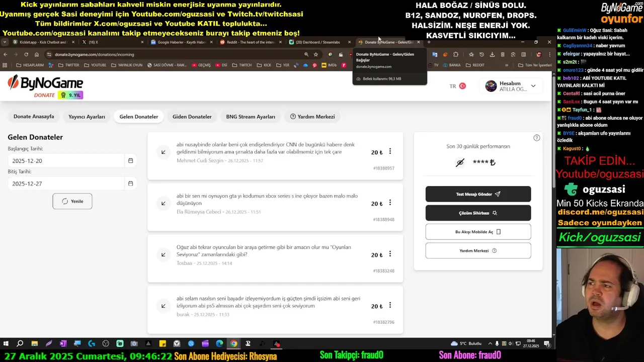Go to browser home page icon
Screen dimensions: 644x362
pyautogui.click(x=37, y=54)
